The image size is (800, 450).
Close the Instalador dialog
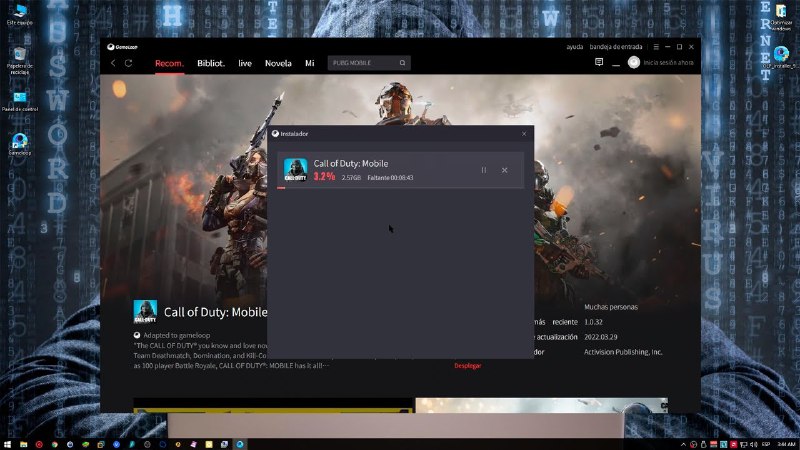524,134
